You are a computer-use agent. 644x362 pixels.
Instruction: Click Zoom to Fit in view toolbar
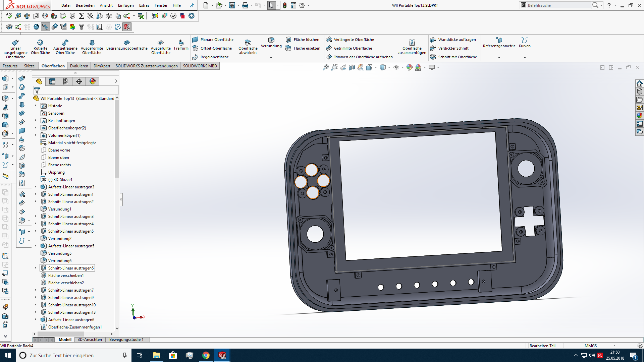[x=325, y=68]
